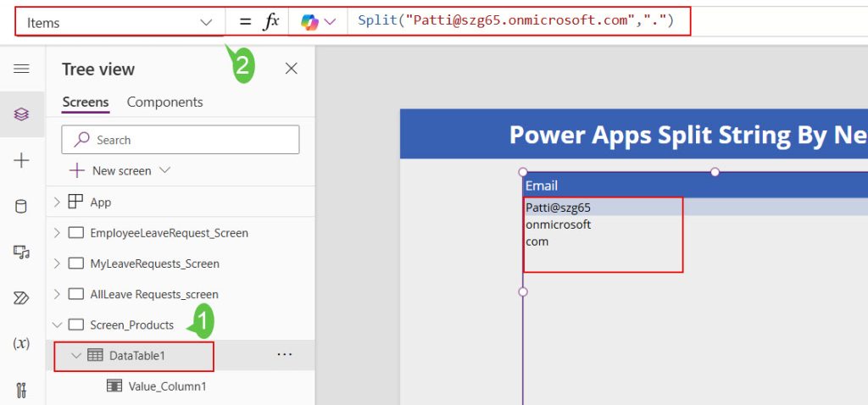Expand EmployeeLeaveRequest_Screen node
Image resolution: width=868 pixels, height=405 pixels.
tap(57, 233)
